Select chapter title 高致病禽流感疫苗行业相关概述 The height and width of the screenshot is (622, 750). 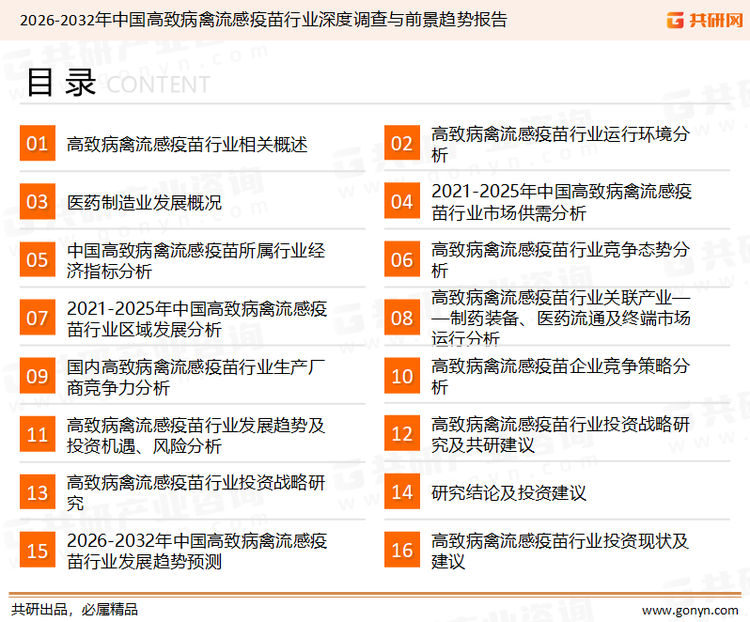point(187,144)
